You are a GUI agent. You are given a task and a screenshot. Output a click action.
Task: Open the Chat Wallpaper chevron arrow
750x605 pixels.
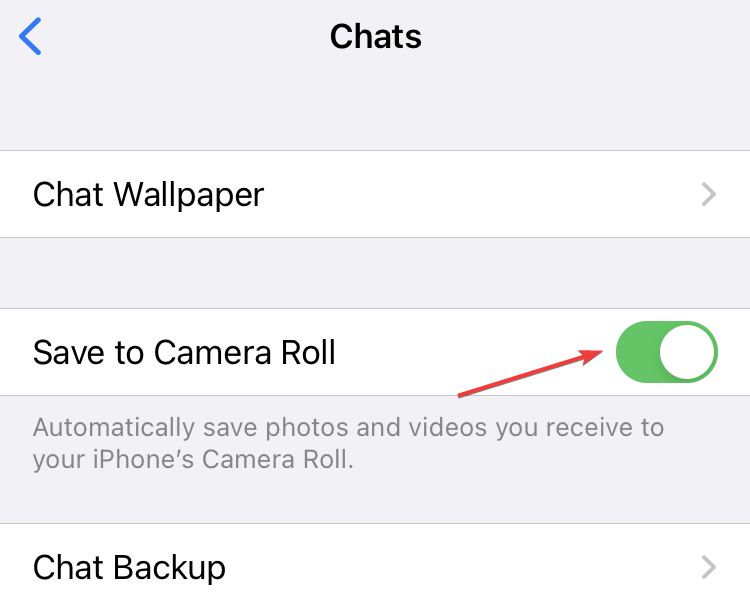(x=708, y=194)
